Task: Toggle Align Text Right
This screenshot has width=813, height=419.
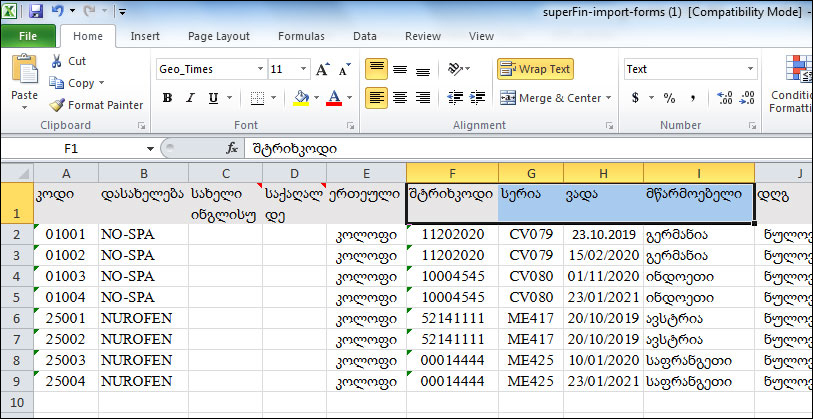Action: click(x=423, y=97)
